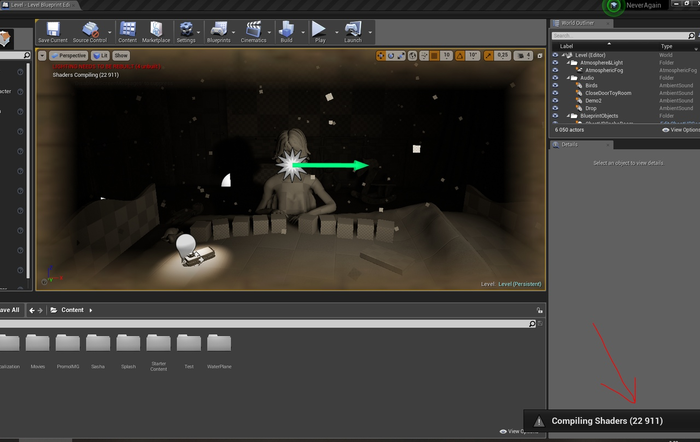Open Source Control from the toolbar
Image resolution: width=700 pixels, height=442 pixels.
[91, 30]
